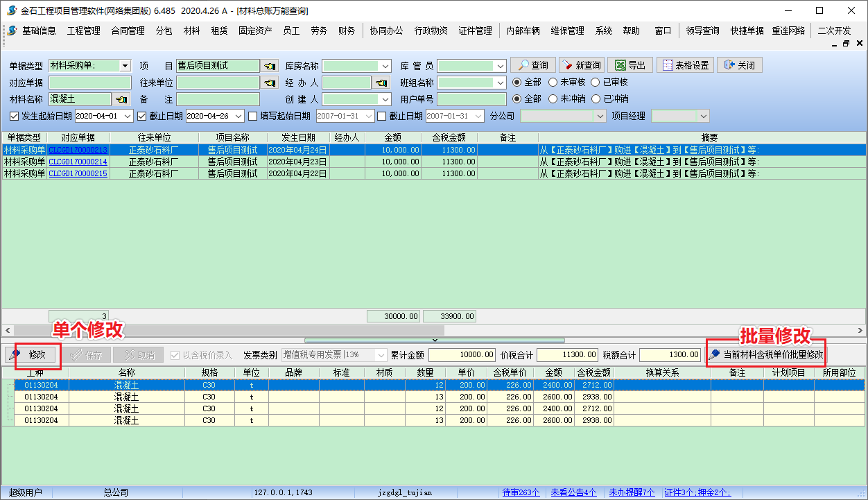Click the hand lookup icon beside 往来单位 field

(x=269, y=83)
